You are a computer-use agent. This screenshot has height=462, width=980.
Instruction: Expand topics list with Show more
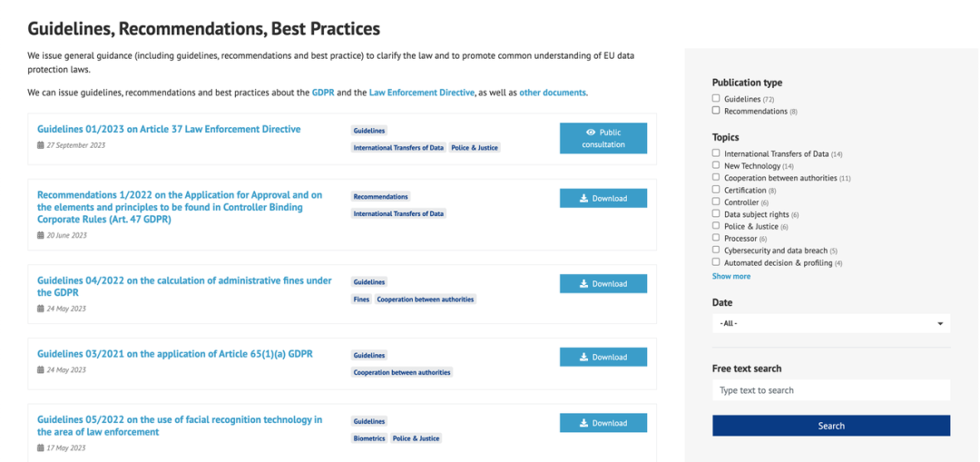(731, 276)
